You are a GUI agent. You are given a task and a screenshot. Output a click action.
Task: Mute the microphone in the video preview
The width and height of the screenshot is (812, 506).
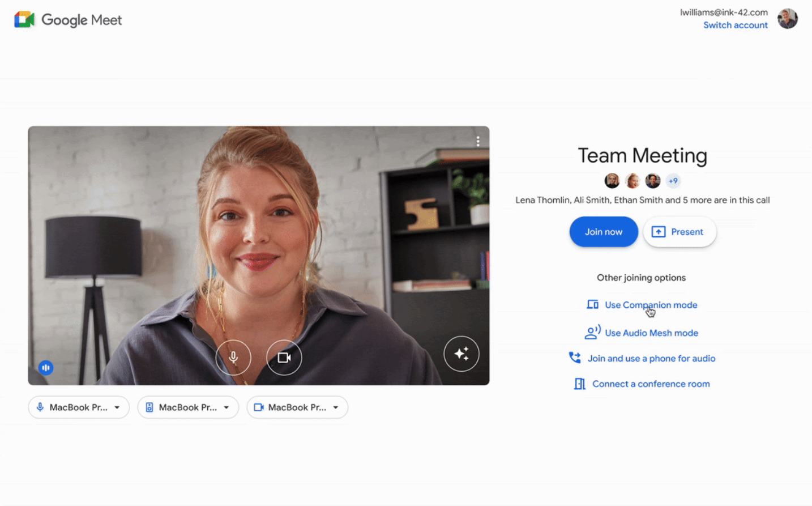click(233, 357)
